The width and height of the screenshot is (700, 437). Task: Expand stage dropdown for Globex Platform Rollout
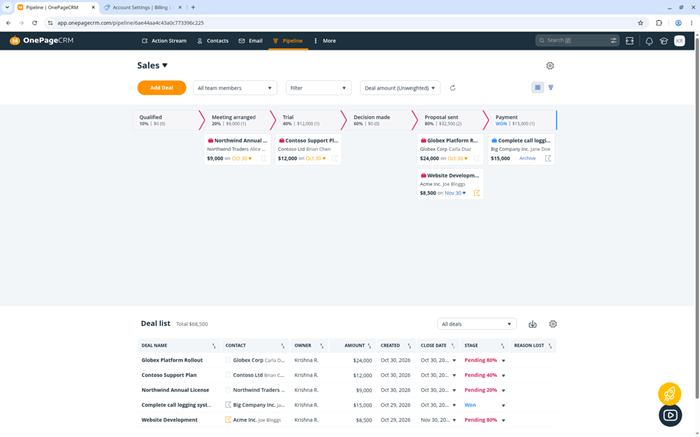[x=504, y=361]
